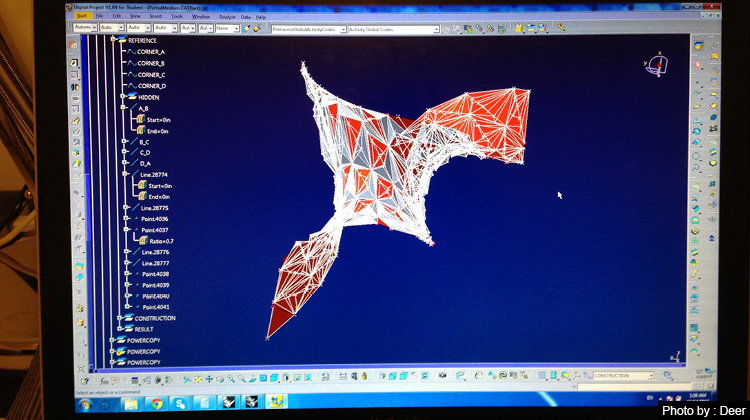The image size is (750, 420).
Task: Collapse the A_B line node
Action: pos(123,108)
